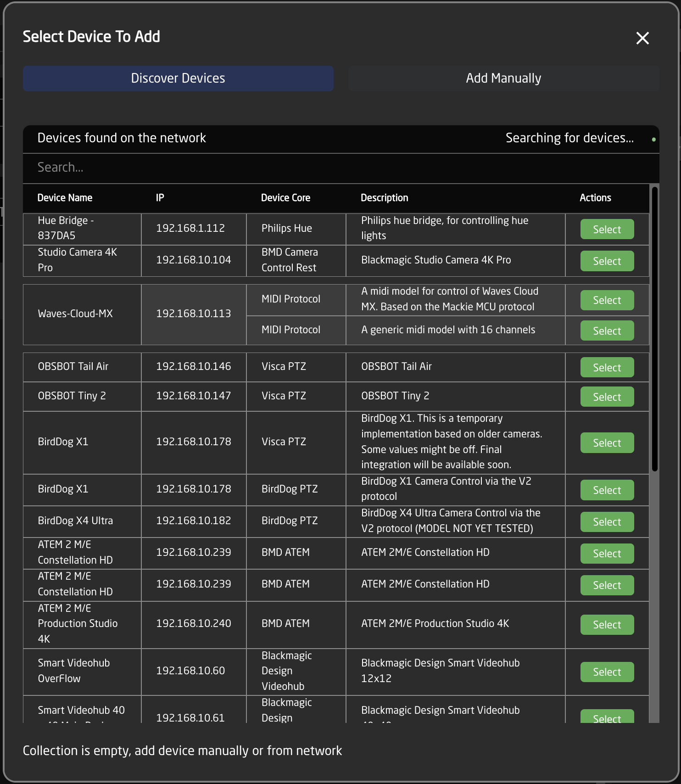Screen dimensions: 681x784
Task: Click IP address 192.168.10.60
Action: coord(190,671)
